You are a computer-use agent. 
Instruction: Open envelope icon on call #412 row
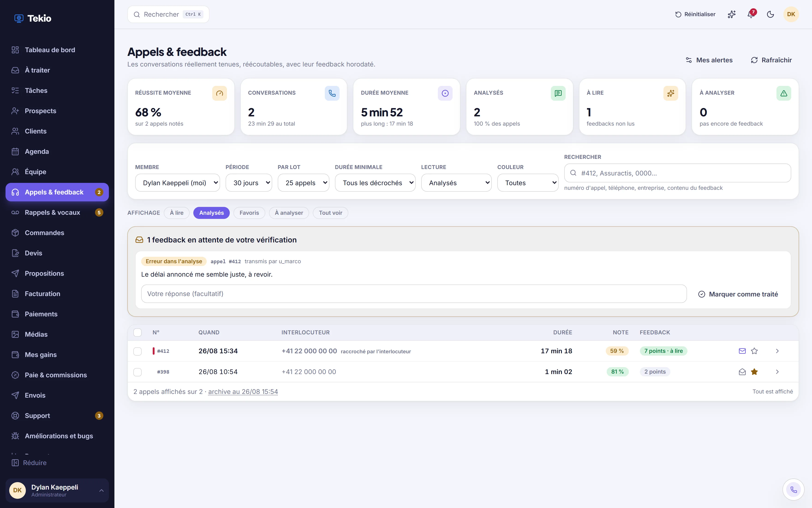pos(742,351)
